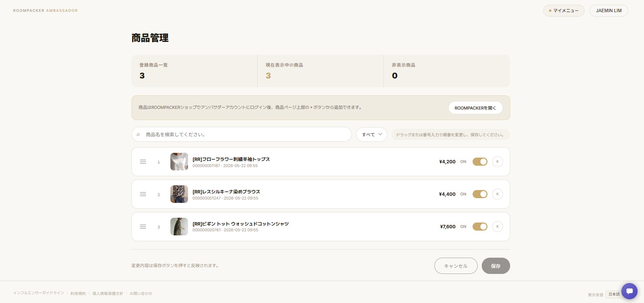Remove ビギン トット ウォッシュドコットンシャツ with X icon
The height and width of the screenshot is (303, 644).
click(497, 227)
